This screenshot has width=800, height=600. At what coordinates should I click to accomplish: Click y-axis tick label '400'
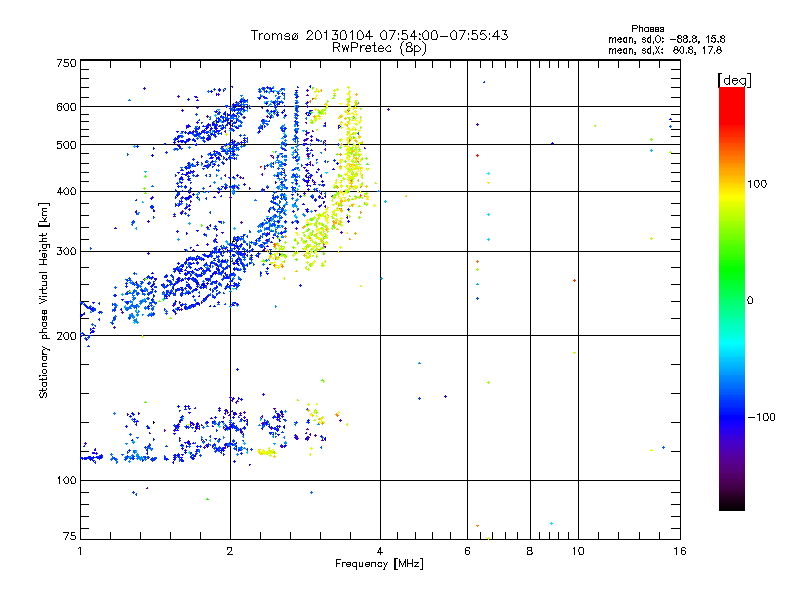66,192
